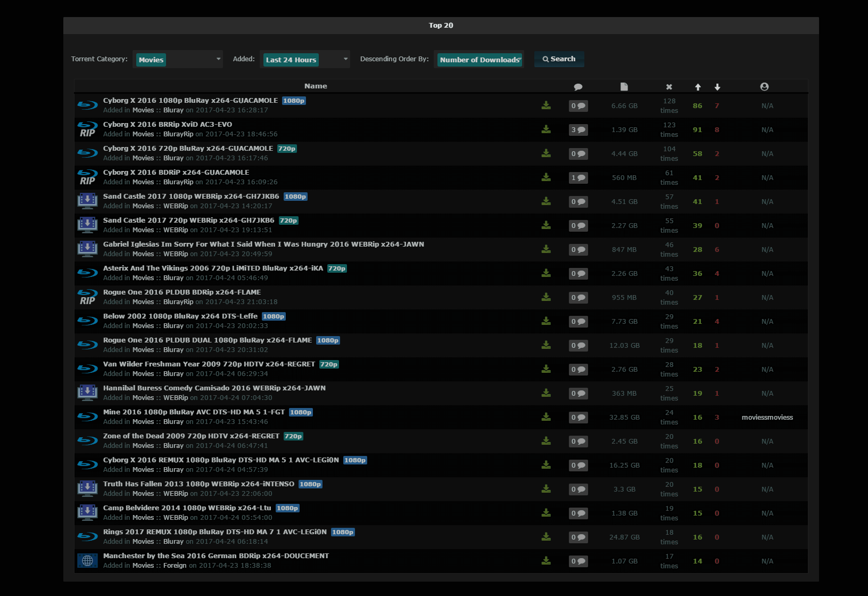Open comments bubble showing 3 for Cyborg X BRRip
The width and height of the screenshot is (868, 596).
click(x=578, y=129)
